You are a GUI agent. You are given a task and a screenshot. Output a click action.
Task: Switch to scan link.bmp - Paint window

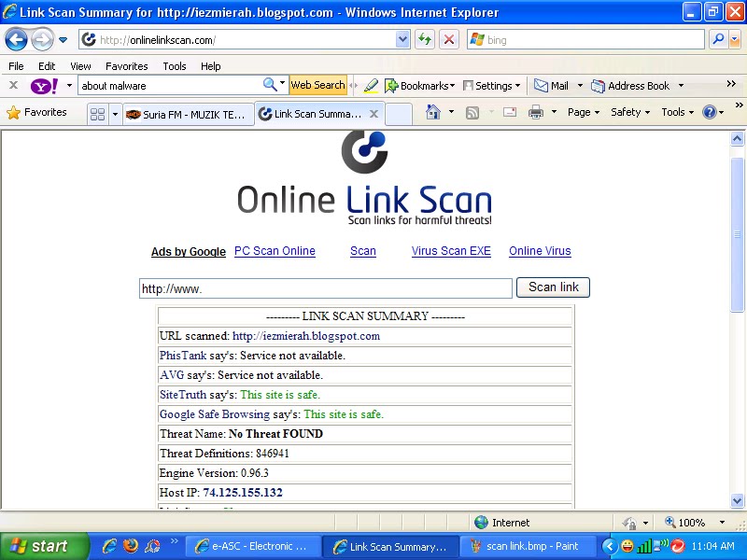(527, 546)
